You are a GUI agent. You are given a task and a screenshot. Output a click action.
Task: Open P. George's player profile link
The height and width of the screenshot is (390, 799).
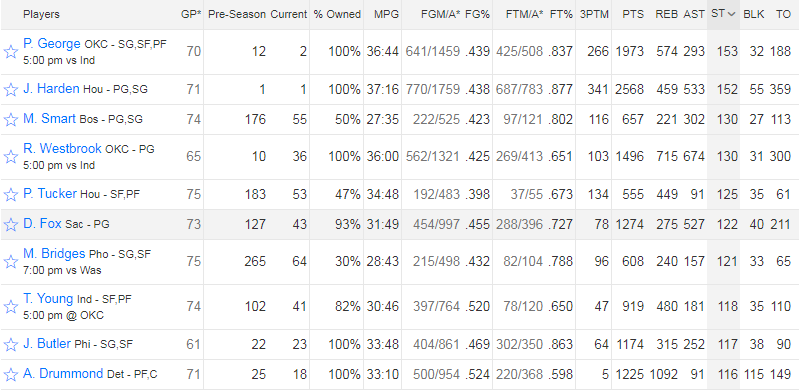pyautogui.click(x=51, y=44)
